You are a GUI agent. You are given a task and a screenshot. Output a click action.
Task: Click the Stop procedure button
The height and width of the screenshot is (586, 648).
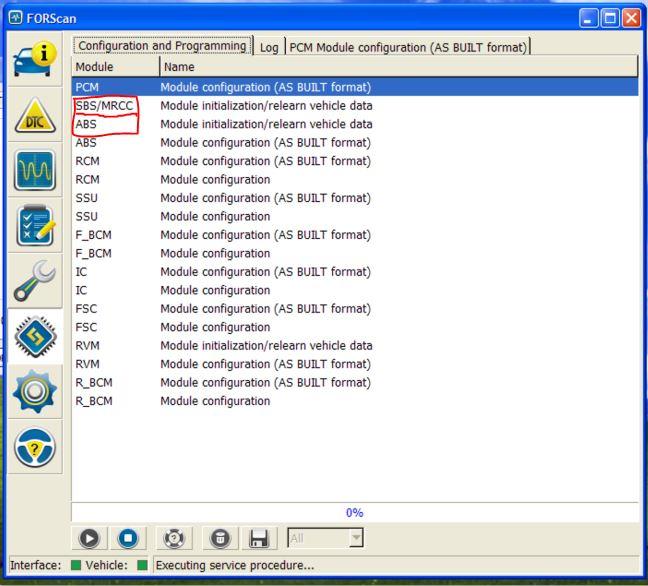click(x=128, y=538)
